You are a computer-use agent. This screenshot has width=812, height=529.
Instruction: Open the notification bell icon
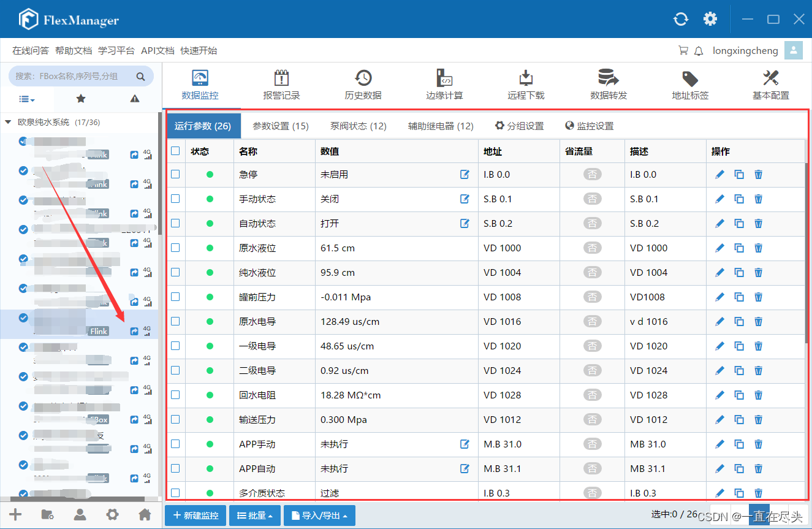[699, 51]
